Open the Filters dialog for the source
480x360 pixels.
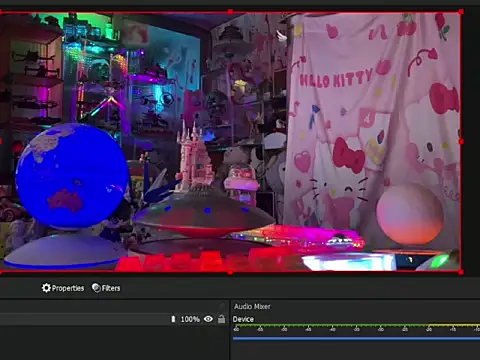click(106, 288)
